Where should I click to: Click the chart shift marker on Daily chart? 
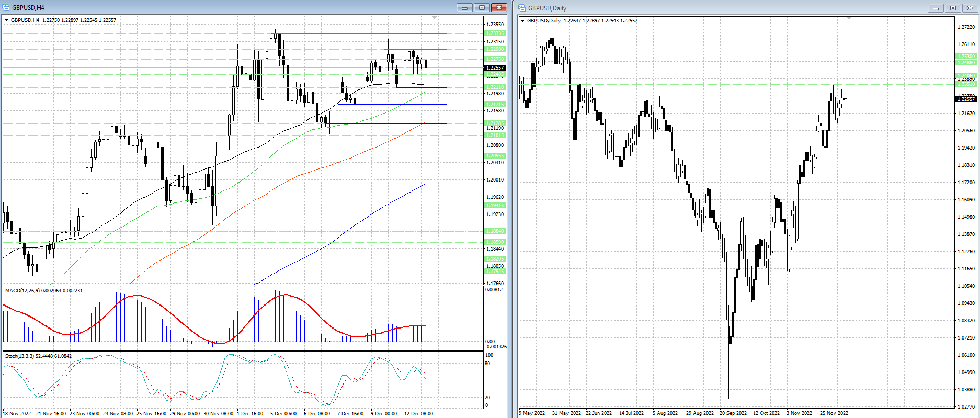tap(849, 18)
